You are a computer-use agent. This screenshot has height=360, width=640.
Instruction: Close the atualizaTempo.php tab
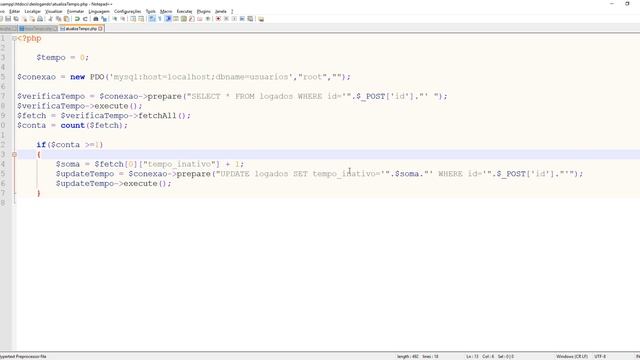(x=100, y=29)
